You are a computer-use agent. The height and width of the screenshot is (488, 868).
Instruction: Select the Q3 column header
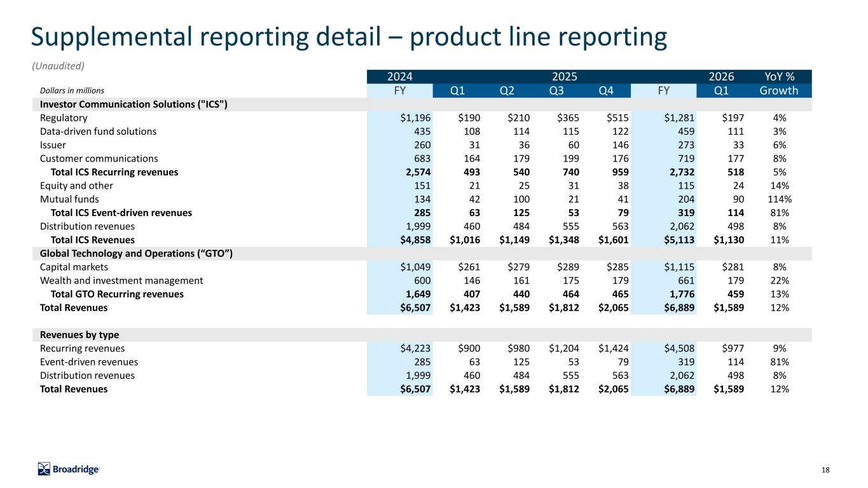(x=557, y=90)
